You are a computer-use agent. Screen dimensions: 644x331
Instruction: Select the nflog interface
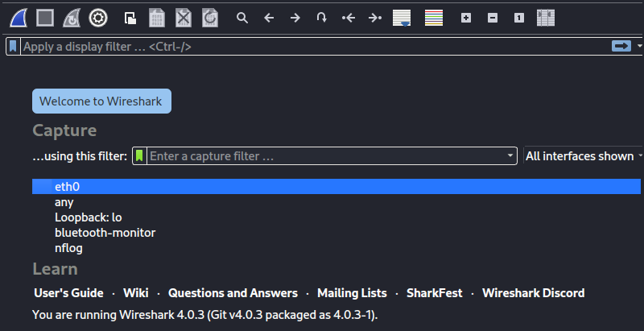[336, 249]
